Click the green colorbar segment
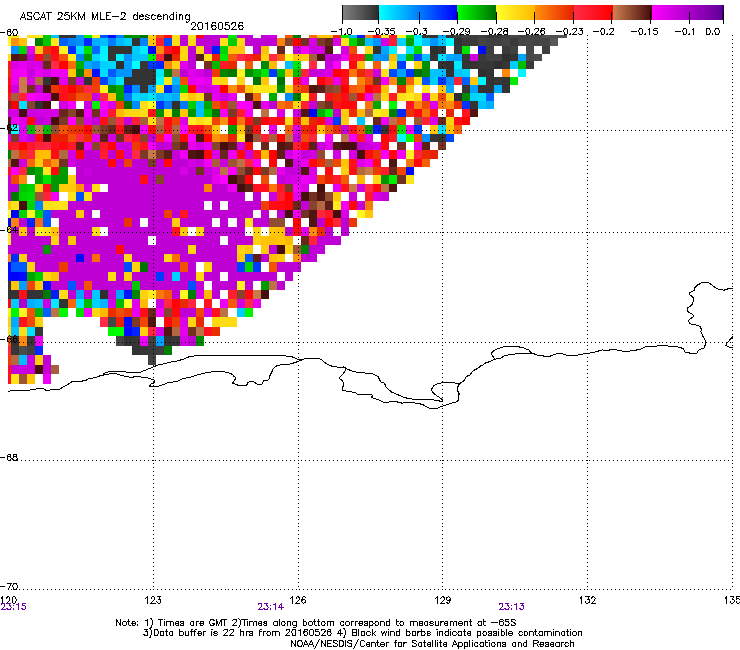Screen dimensions: 740x650 pyautogui.click(x=477, y=13)
